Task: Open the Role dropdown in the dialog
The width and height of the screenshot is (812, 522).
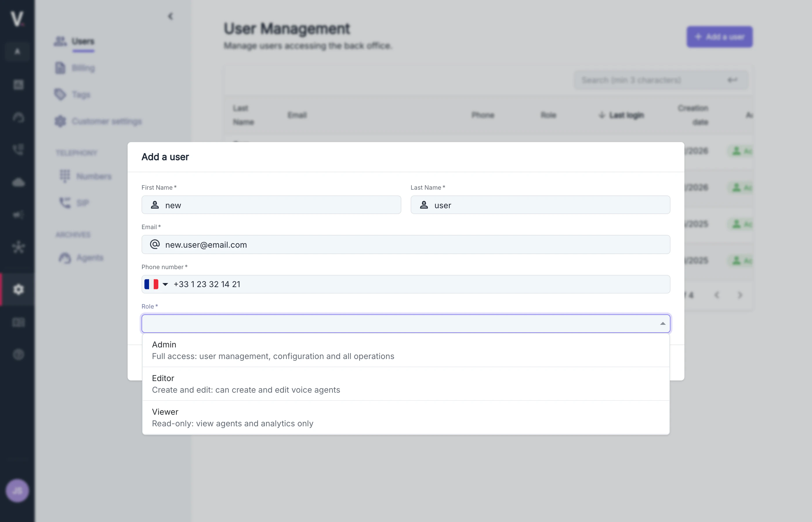Action: 405,323
